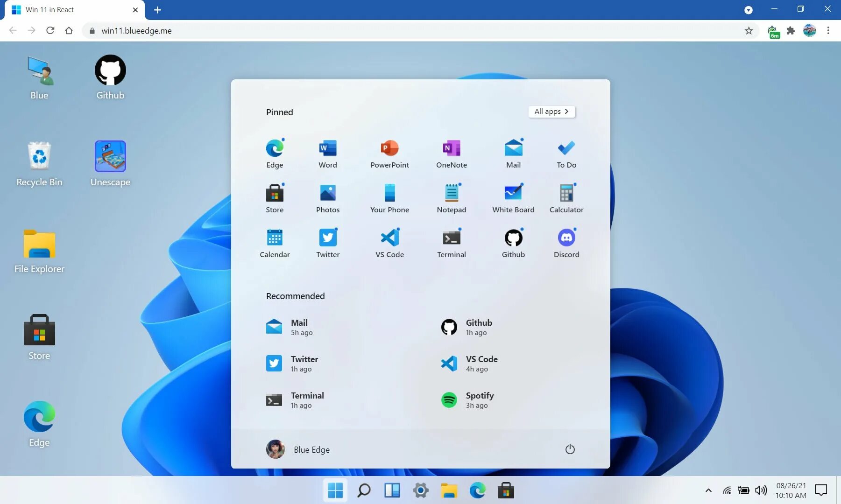
Task: Open the Widgets taskbar icon
Action: click(392, 490)
